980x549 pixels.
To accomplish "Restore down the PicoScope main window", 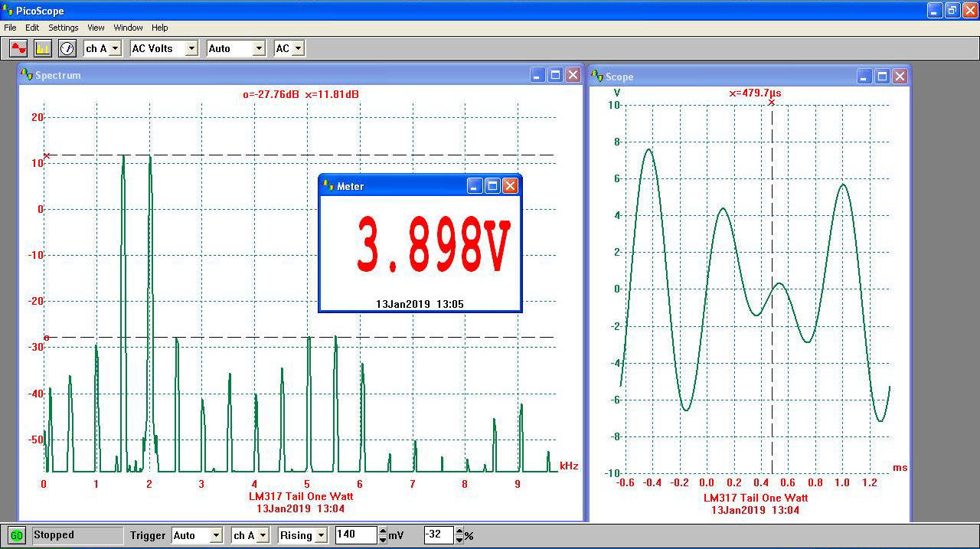I will tap(952, 11).
